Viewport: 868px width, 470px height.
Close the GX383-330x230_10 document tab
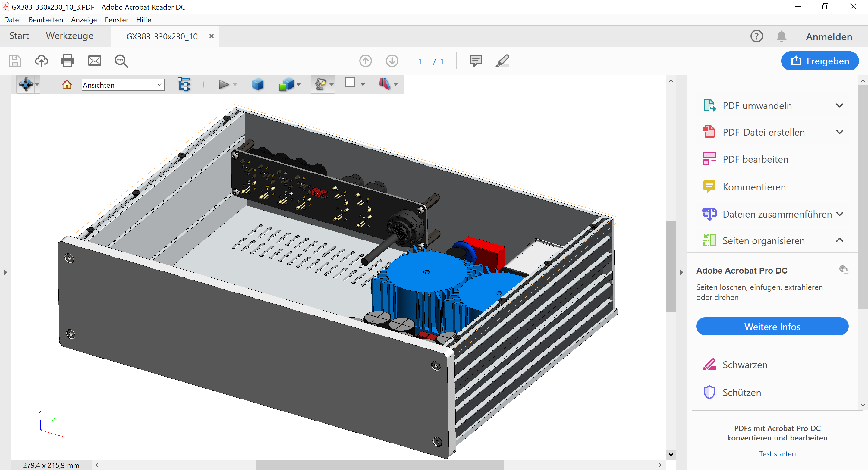[212, 36]
